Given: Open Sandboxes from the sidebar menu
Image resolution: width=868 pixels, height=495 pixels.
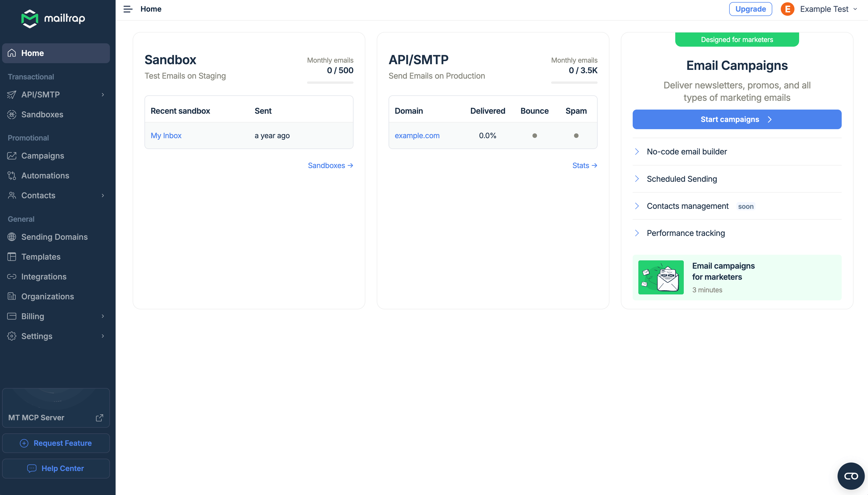Looking at the screenshot, I should coord(56,114).
